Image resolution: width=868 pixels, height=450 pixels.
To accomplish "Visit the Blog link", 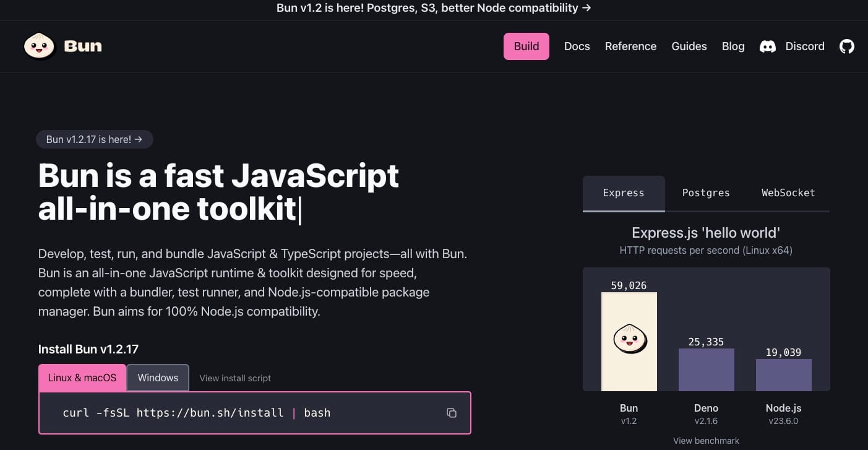I will pos(733,46).
